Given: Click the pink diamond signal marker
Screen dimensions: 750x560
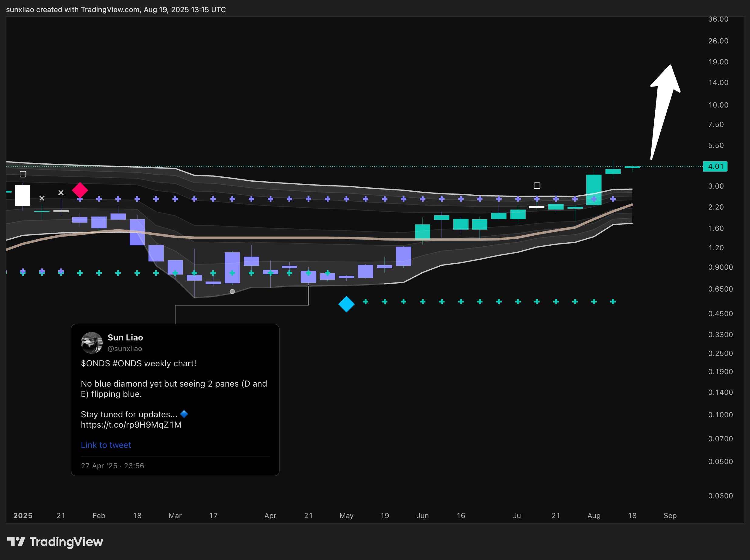Looking at the screenshot, I should pyautogui.click(x=80, y=190).
